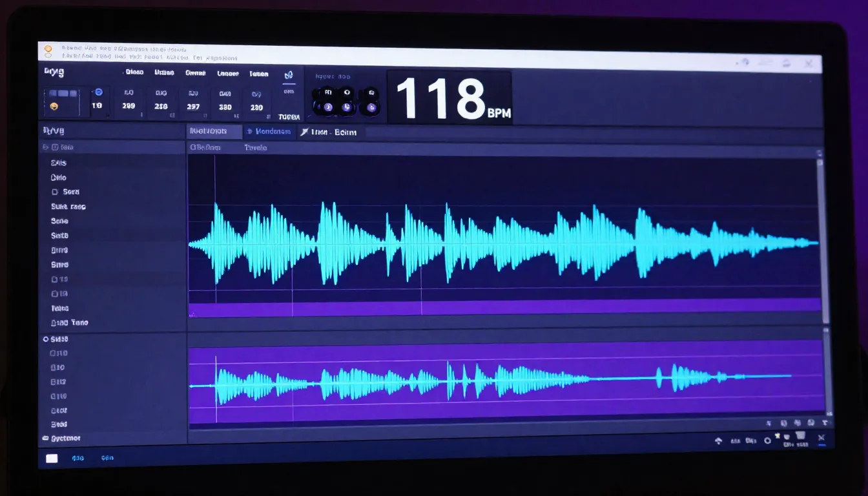Click the cloud upload icon in status bar
868x496 pixels.
(718, 441)
